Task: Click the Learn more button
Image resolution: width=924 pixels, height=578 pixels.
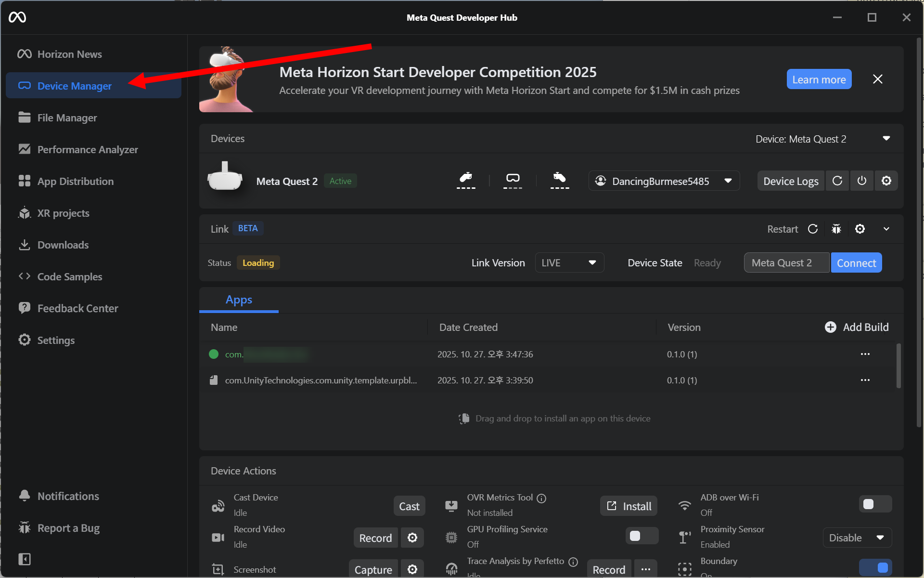Action: pos(819,79)
